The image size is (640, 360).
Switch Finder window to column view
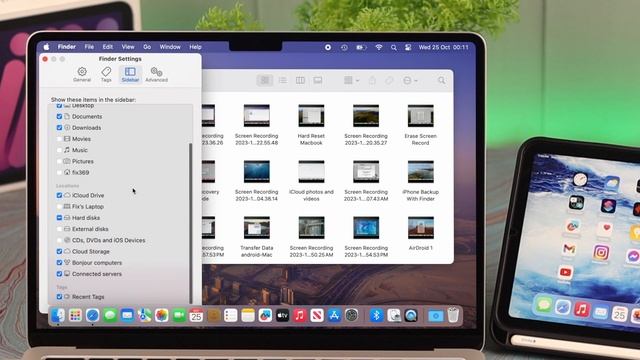[300, 80]
